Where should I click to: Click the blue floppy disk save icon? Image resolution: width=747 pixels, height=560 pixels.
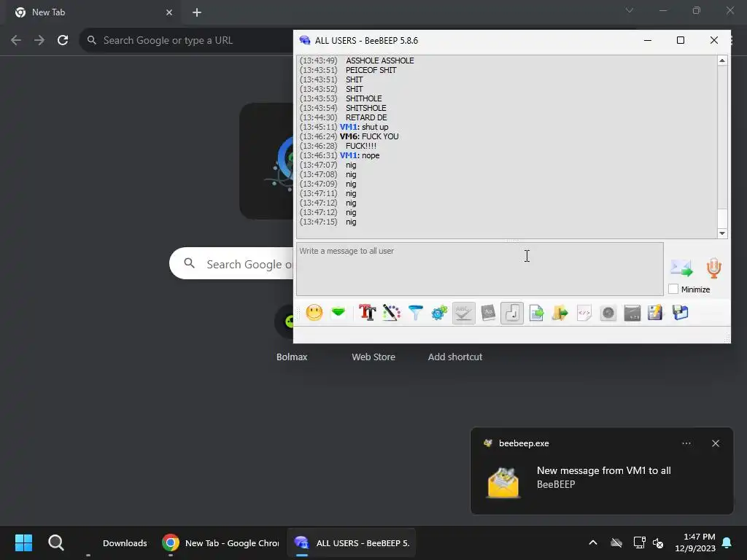pyautogui.click(x=681, y=313)
